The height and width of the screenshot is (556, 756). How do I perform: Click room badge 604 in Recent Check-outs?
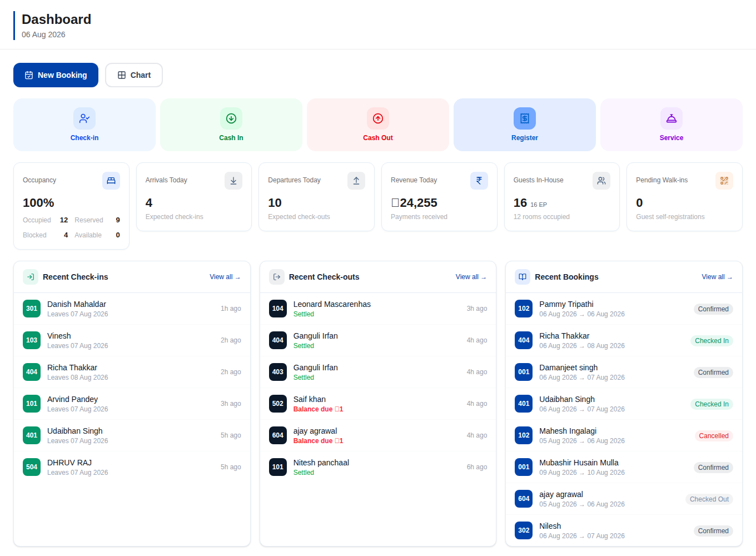[x=278, y=435]
